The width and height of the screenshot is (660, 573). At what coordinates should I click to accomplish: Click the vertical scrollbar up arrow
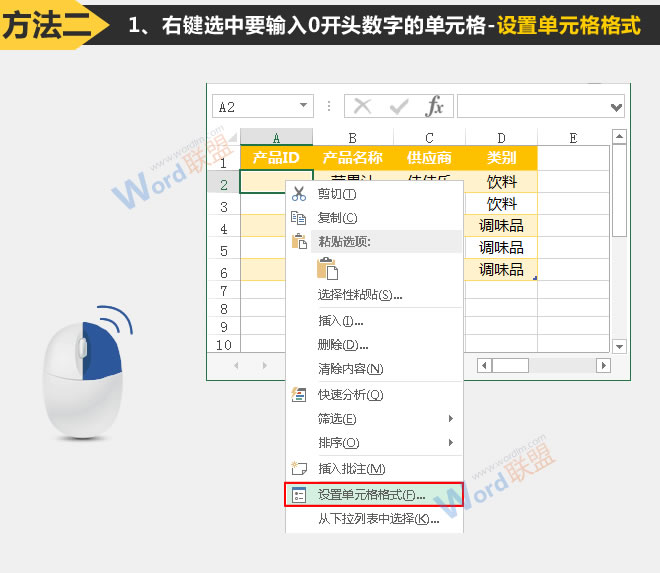619,136
